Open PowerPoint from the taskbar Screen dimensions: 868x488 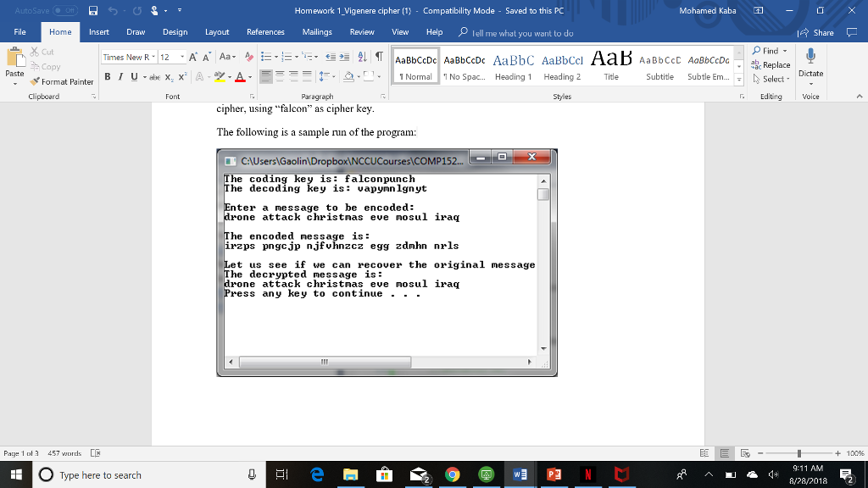tap(555, 475)
